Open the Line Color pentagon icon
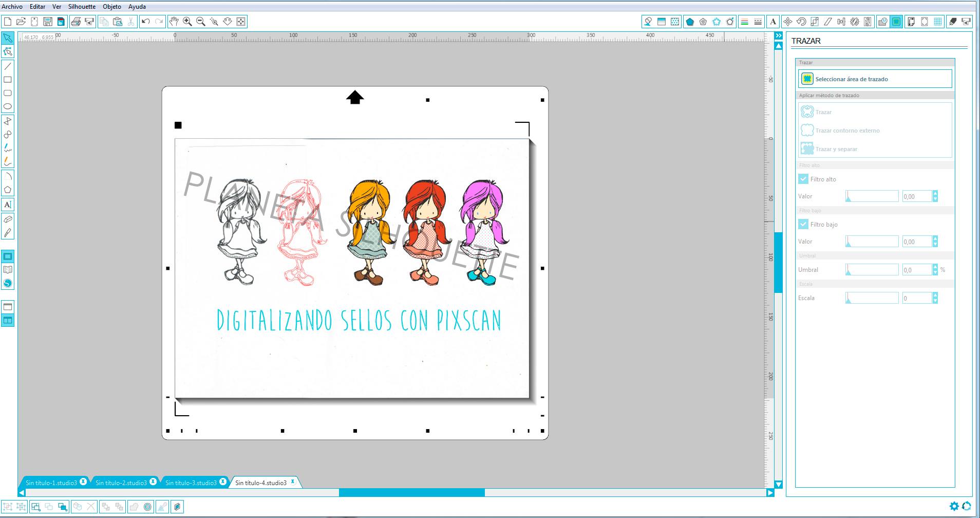Image resolution: width=980 pixels, height=518 pixels. [690, 22]
